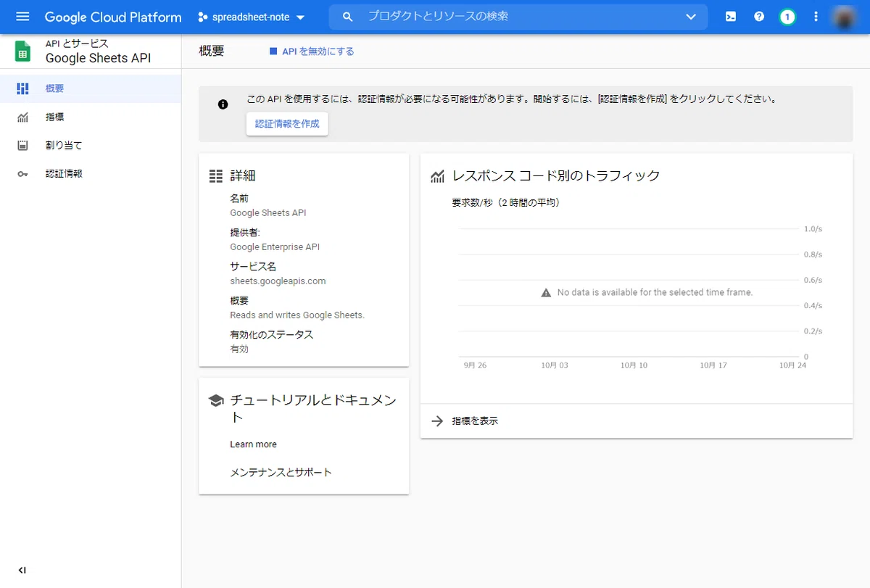This screenshot has width=870, height=588.
Task: Click API を無効にする button
Action: (x=312, y=51)
